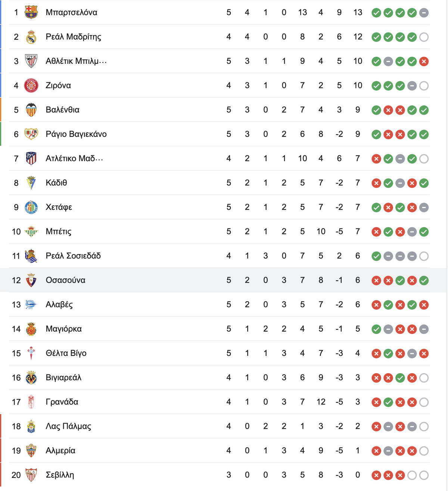Viewport: 448px width, 491px height.
Task: Open the Ρεάλ Σοσιεδάδ team link
Action: pyautogui.click(x=73, y=256)
